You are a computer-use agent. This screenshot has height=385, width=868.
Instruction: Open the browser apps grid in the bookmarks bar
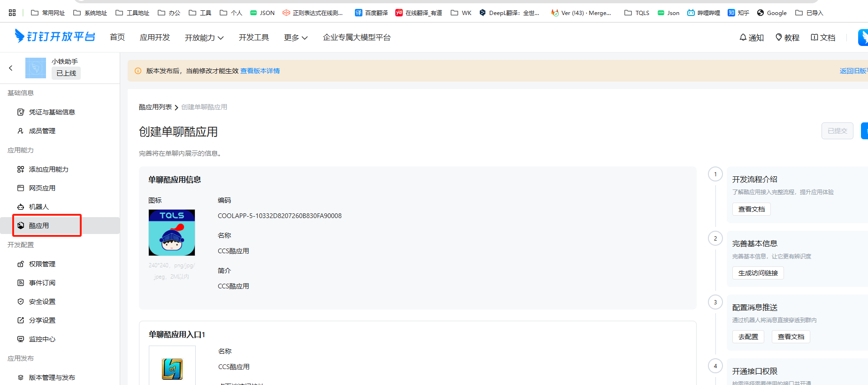(x=12, y=13)
